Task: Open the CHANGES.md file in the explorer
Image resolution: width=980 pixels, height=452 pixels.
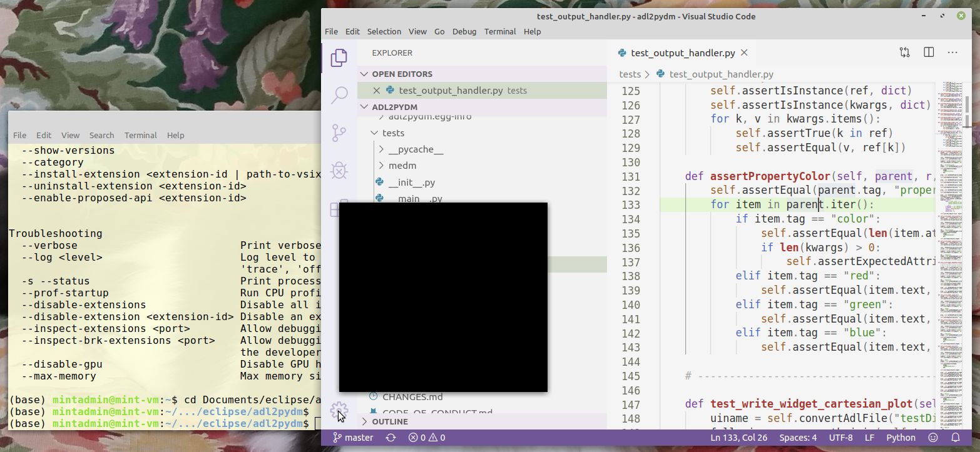Action: point(482,396)
